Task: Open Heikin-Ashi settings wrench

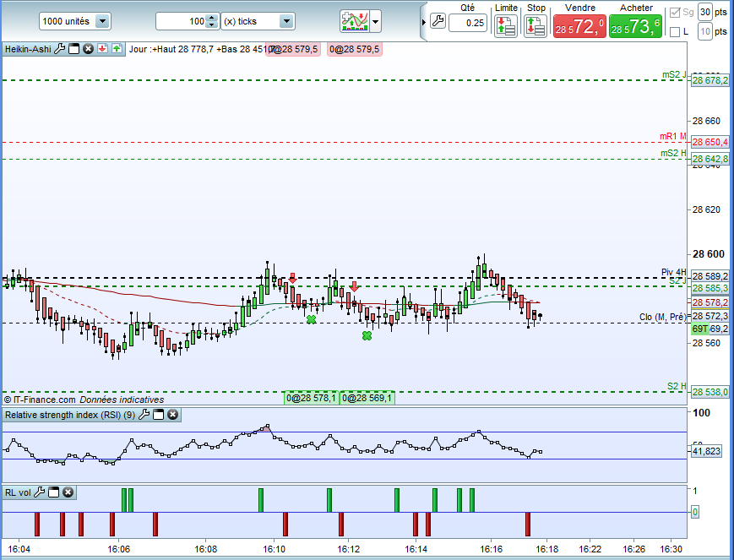Action: 59,49
